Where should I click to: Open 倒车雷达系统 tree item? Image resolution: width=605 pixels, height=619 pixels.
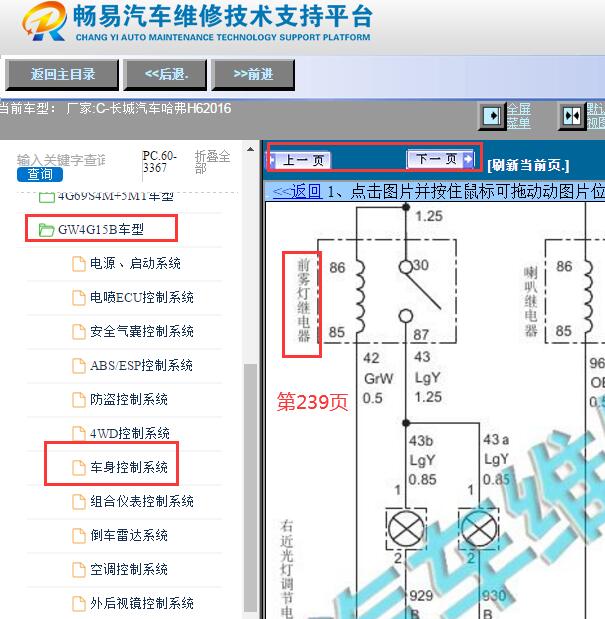coord(129,535)
